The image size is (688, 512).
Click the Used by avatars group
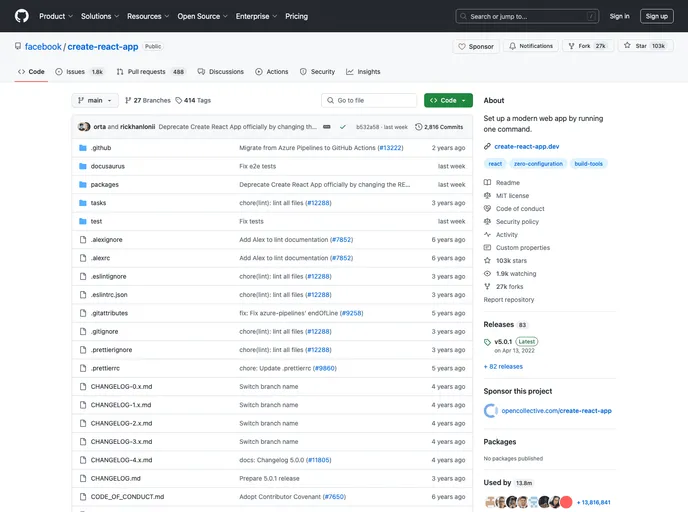click(529, 502)
